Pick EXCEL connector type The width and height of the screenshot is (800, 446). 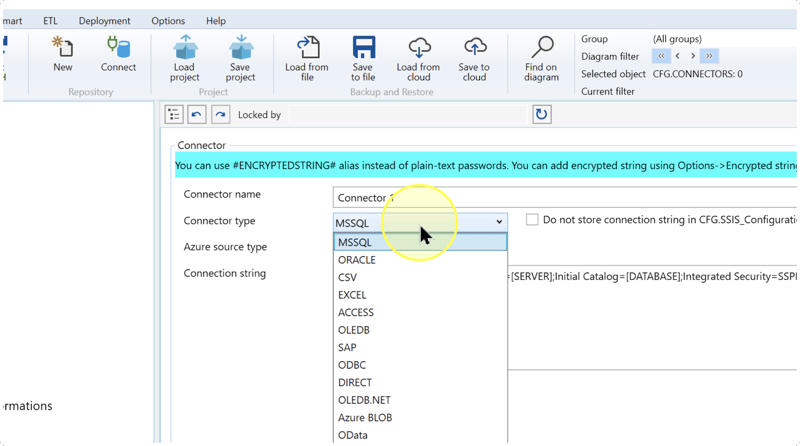point(420,295)
